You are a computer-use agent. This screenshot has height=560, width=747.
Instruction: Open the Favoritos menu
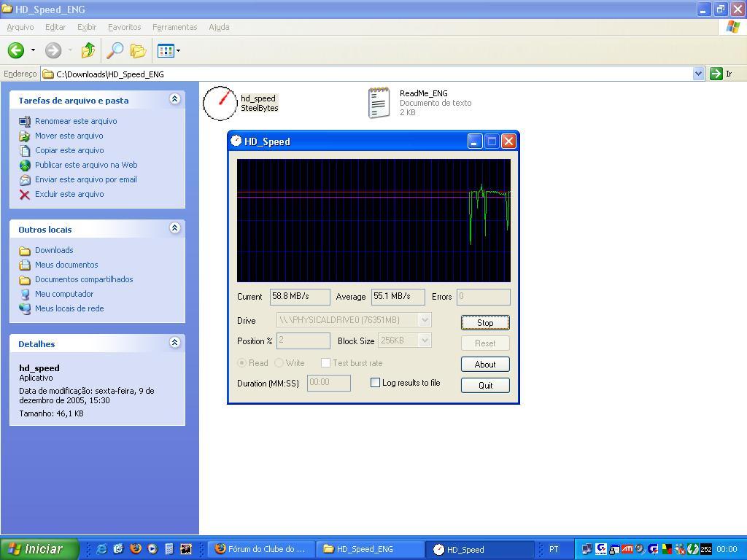pos(124,27)
